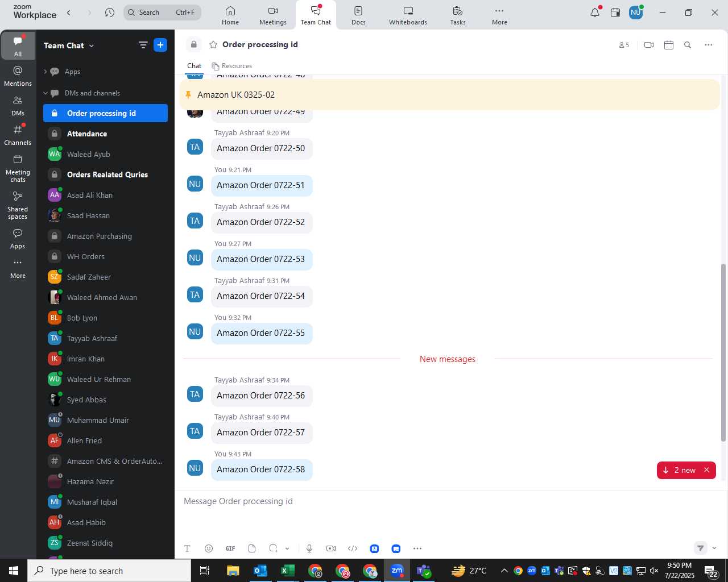Open Shared spaces in sidebar

click(18, 205)
